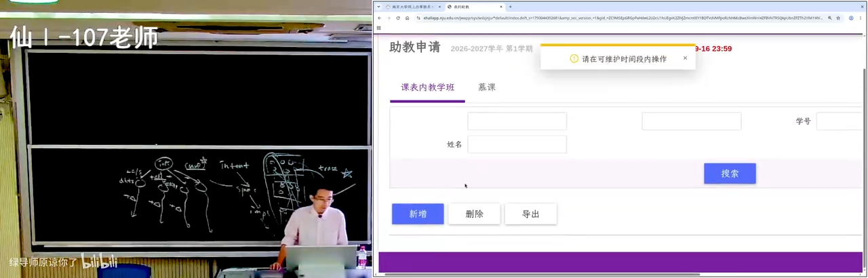The height and width of the screenshot is (278, 868).
Task: Click the 助教申请 page heading
Action: pyautogui.click(x=415, y=47)
